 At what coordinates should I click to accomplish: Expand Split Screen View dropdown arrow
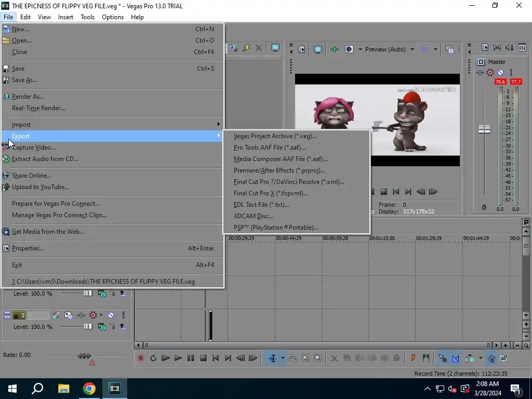360,49
